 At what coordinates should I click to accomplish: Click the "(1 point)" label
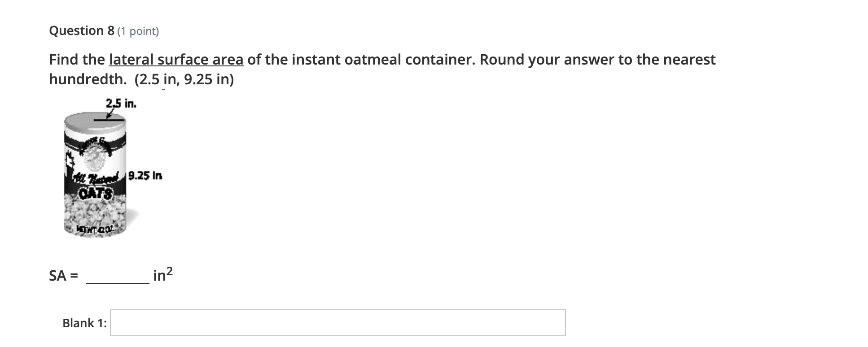[x=138, y=31]
